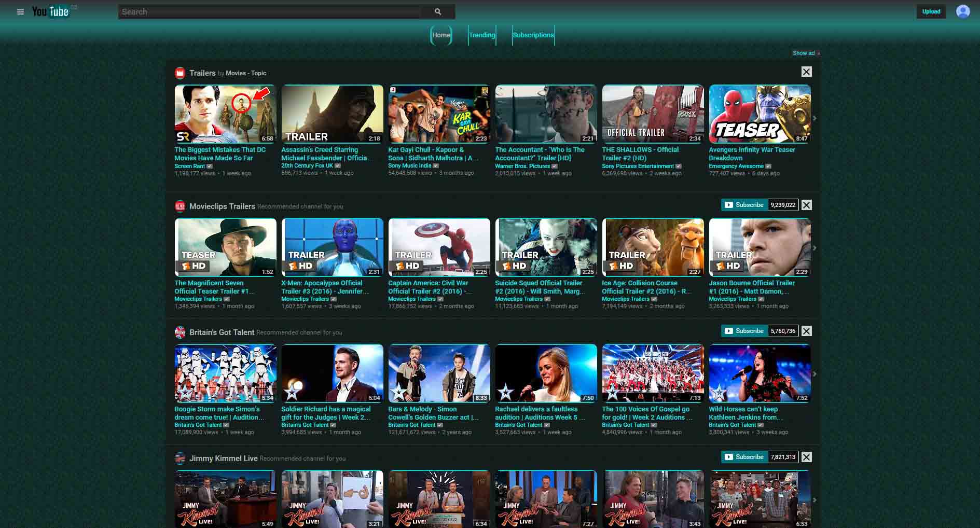Image resolution: width=980 pixels, height=528 pixels.
Task: Open the Movies - Topic link
Action: click(x=246, y=73)
